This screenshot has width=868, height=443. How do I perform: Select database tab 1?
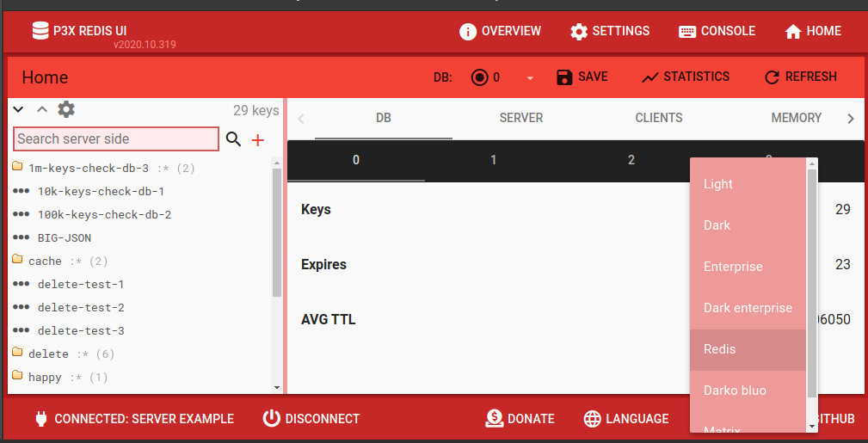[x=493, y=160]
